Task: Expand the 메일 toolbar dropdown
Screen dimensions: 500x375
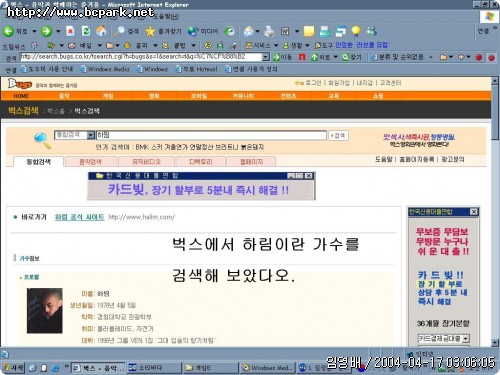Action: [x=99, y=45]
